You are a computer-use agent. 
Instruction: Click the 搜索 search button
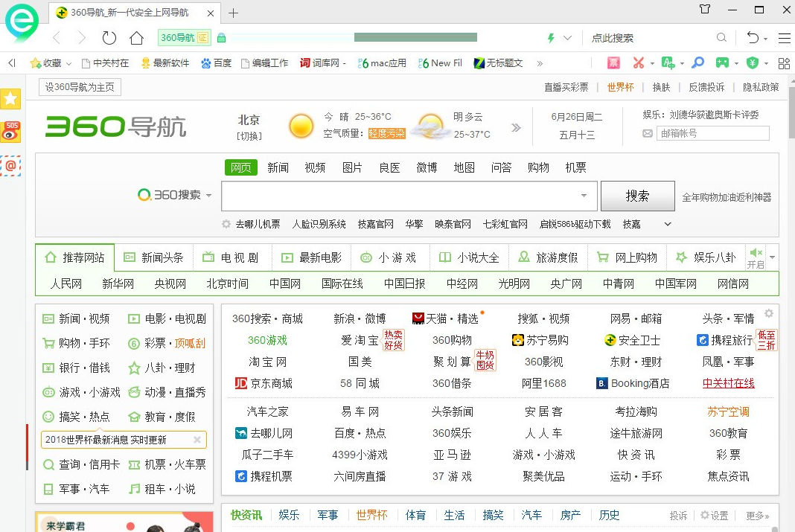[637, 195]
